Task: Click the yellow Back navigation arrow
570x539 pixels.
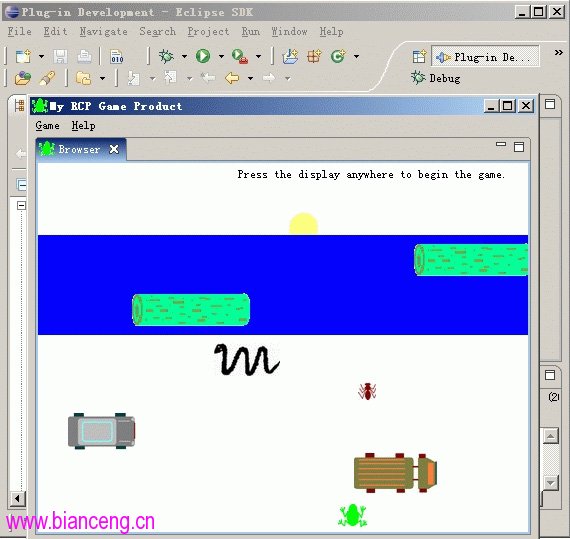Action: point(232,78)
